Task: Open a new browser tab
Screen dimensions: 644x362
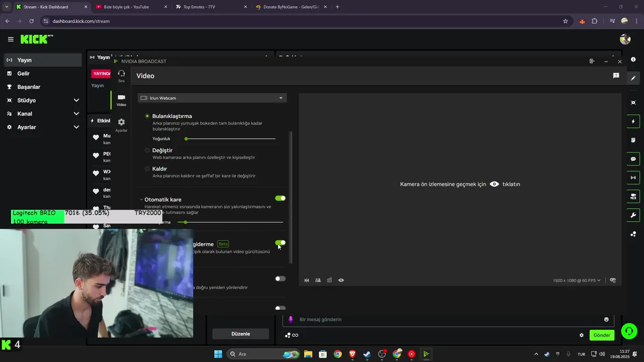Action: [338, 7]
